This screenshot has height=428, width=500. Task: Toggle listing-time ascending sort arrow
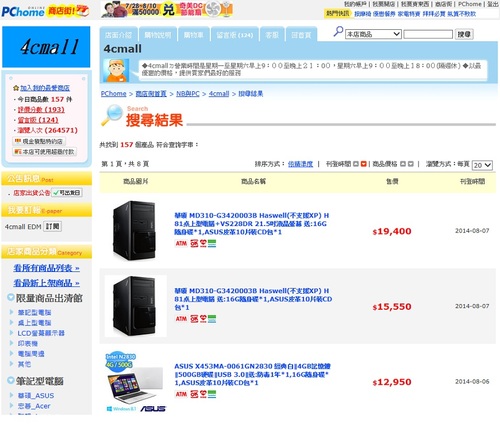coord(356,164)
